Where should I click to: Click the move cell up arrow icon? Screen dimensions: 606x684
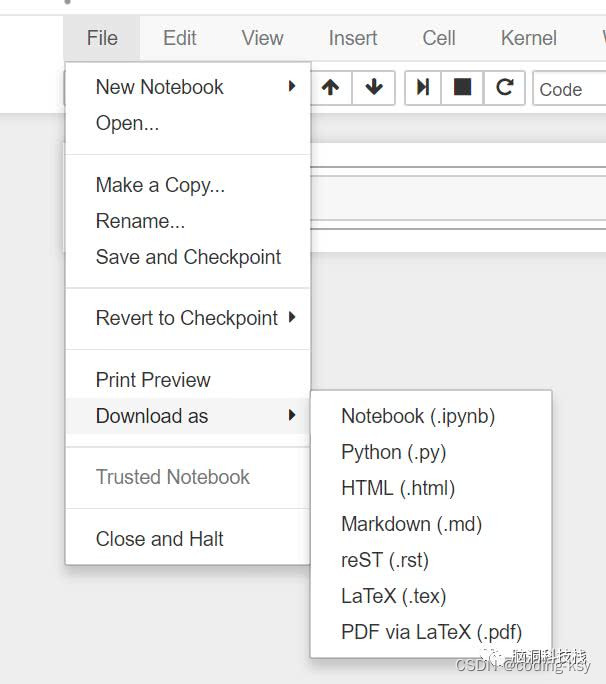[330, 88]
